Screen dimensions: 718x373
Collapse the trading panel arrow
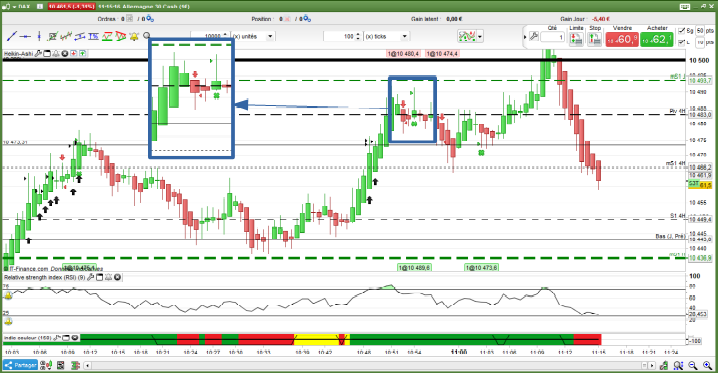coord(525,37)
